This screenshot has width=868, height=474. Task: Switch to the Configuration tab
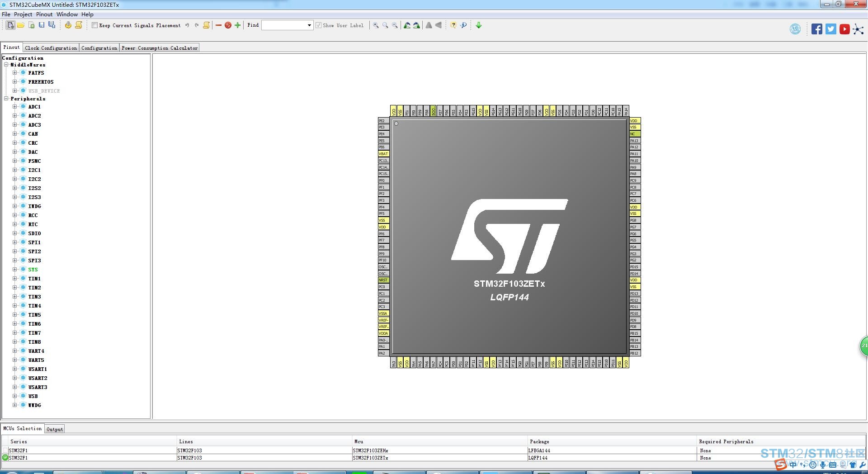click(x=99, y=48)
